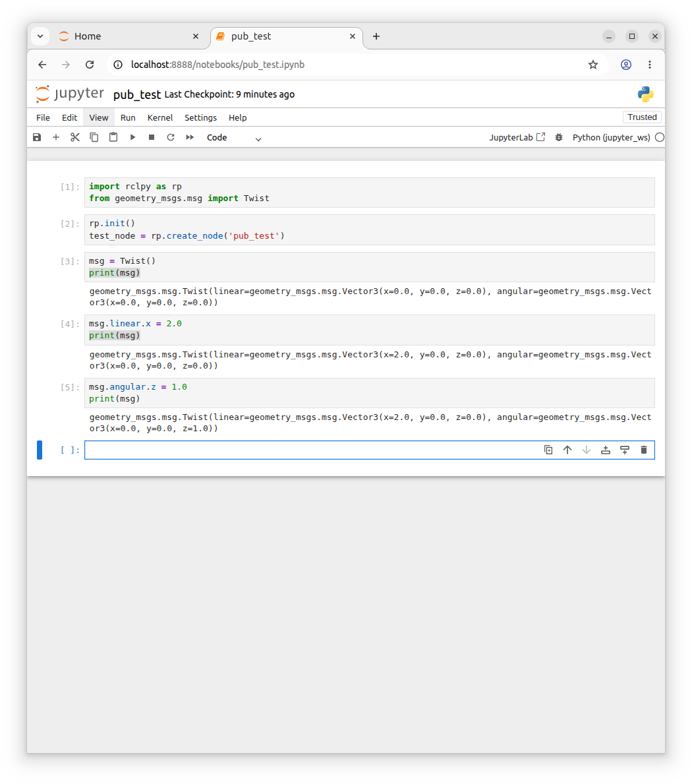The image size is (692, 784).
Task: Run the selected cell with the play icon
Action: [132, 137]
